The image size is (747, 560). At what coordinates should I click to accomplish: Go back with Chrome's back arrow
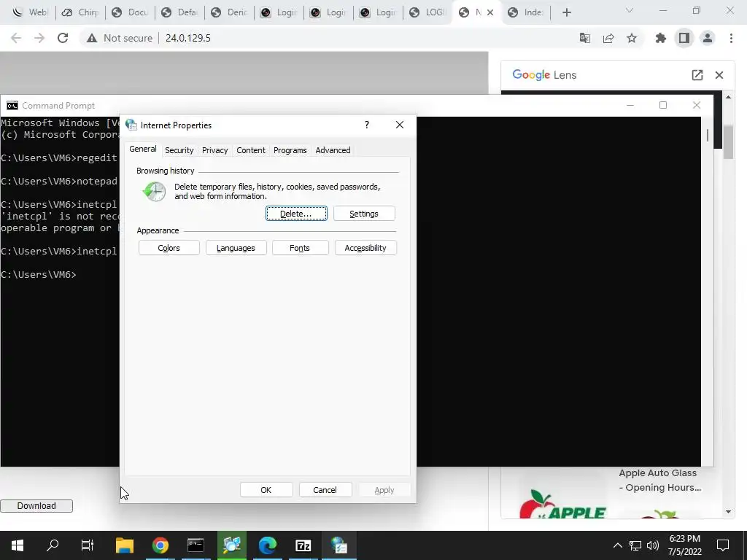tap(16, 38)
